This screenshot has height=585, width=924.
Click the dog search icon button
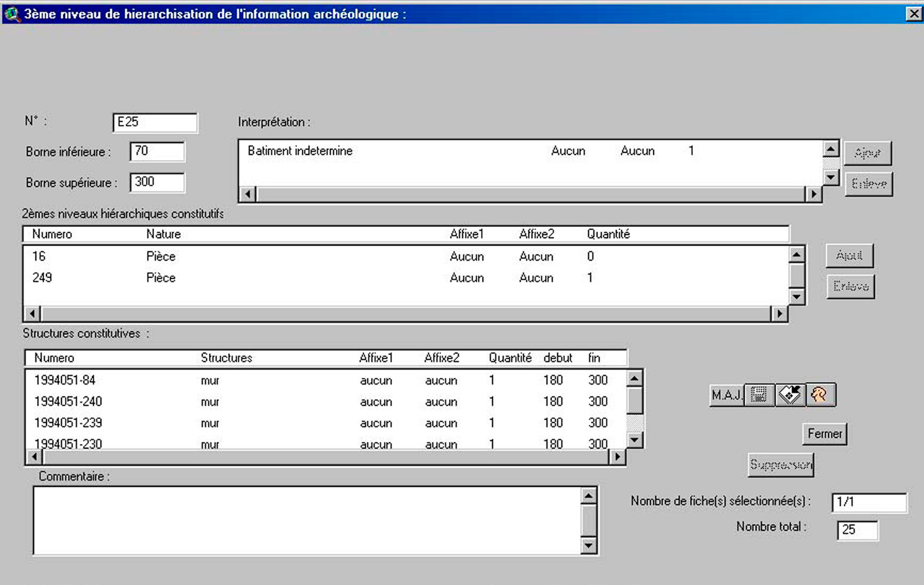[820, 395]
